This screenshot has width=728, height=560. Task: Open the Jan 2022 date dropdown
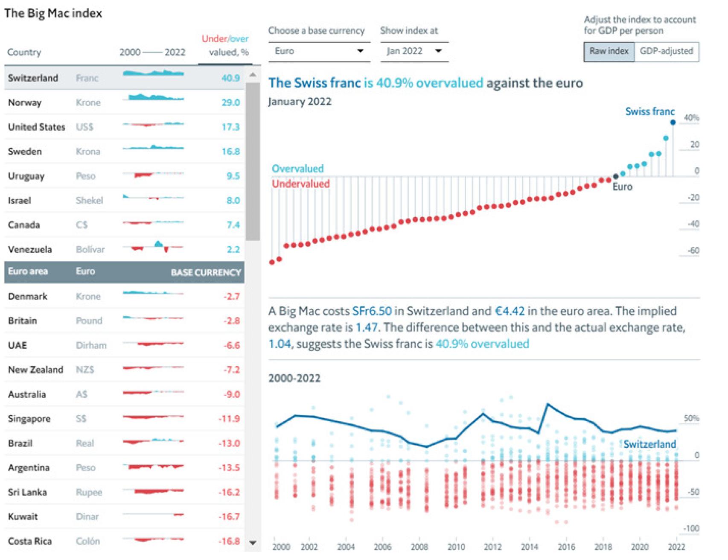point(414,51)
